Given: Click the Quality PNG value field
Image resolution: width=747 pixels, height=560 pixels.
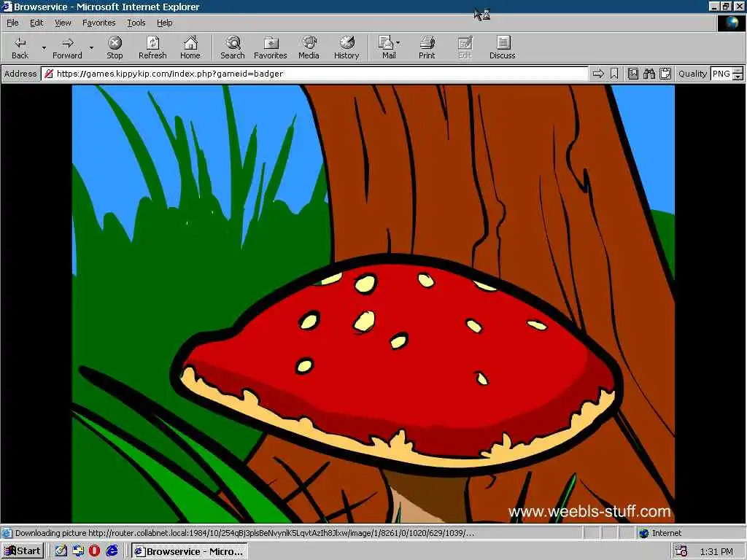Looking at the screenshot, I should point(721,74).
